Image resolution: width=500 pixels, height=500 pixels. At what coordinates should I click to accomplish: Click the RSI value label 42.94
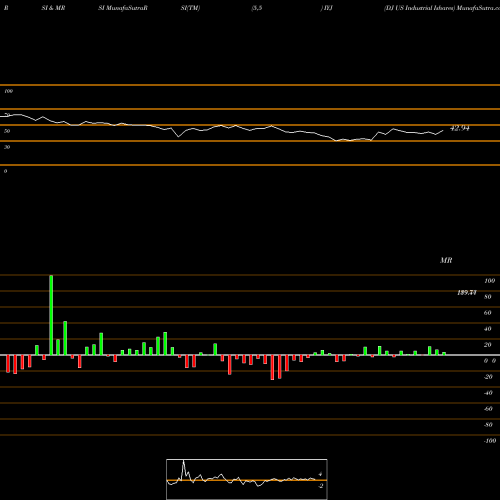coord(460,128)
